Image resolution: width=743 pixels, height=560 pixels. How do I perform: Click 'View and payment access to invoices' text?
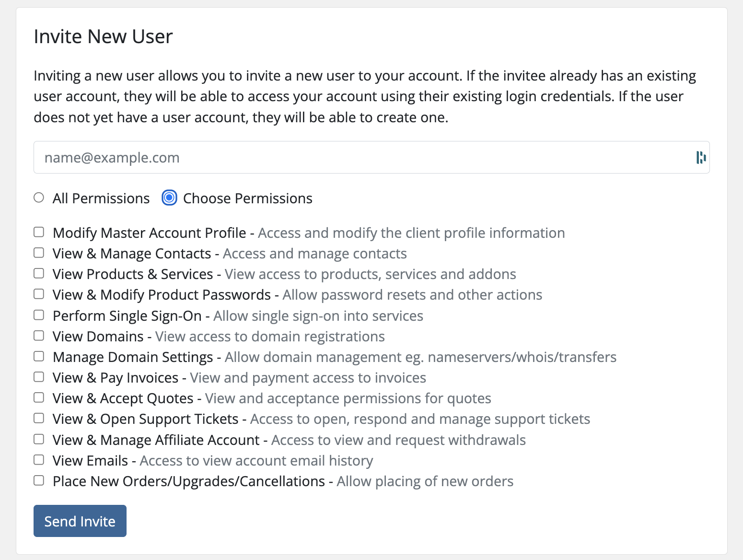point(308,378)
